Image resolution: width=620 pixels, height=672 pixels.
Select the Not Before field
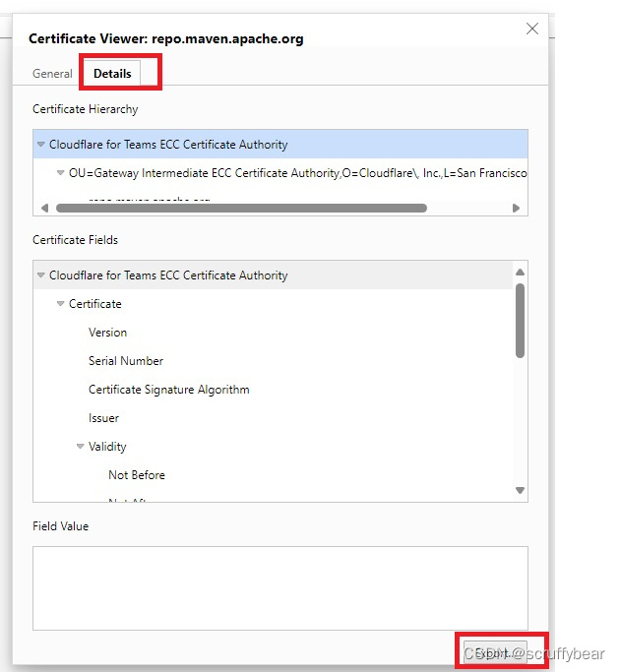[x=274, y=475]
